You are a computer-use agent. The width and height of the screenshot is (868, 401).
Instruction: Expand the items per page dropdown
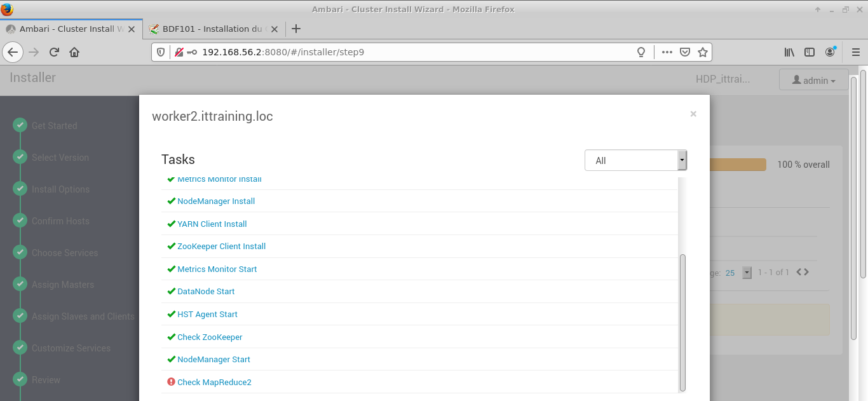coord(747,273)
